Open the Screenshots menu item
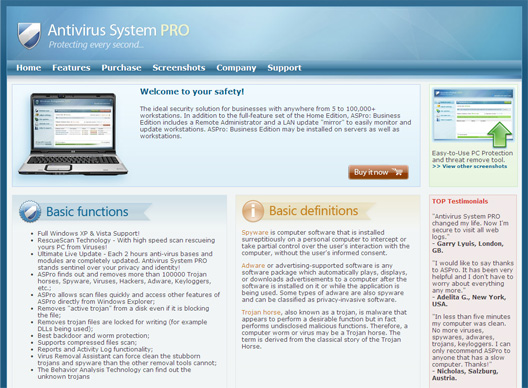 (x=179, y=68)
